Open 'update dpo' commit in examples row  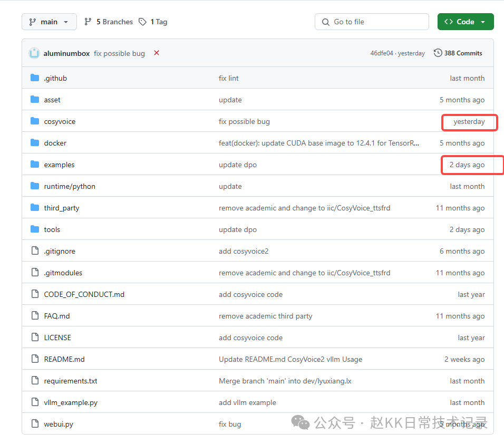[x=238, y=165]
